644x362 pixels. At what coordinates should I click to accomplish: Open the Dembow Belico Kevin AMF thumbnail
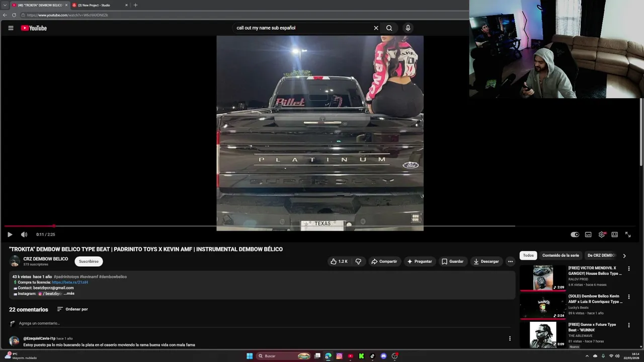pos(543,306)
